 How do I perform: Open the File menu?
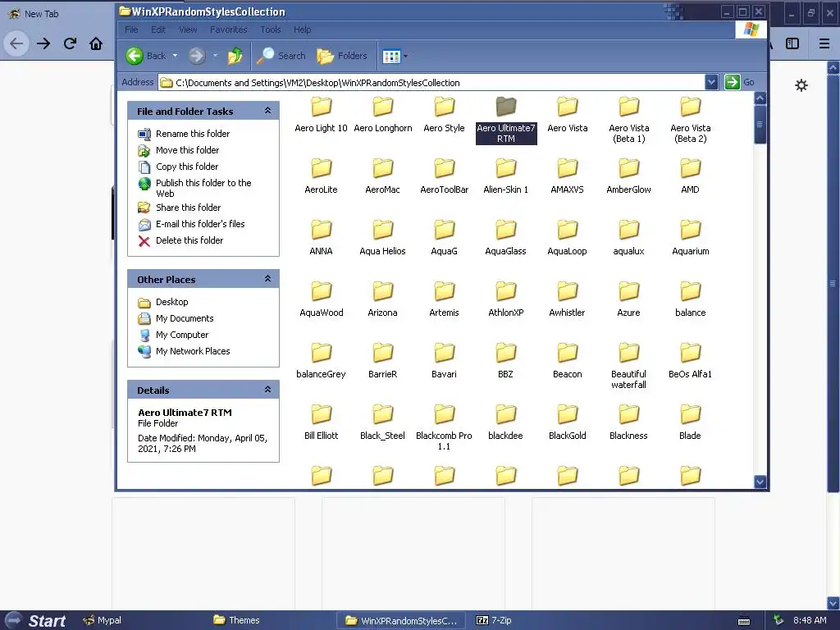[131, 30]
